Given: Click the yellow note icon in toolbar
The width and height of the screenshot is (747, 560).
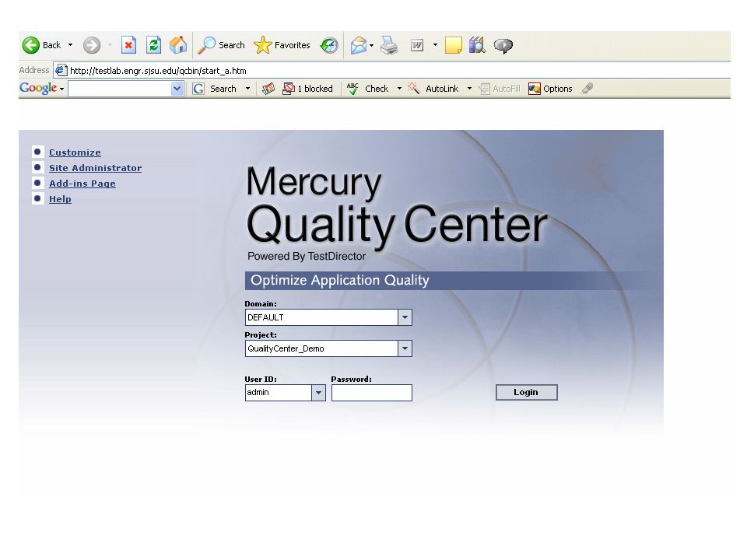Looking at the screenshot, I should click(x=453, y=45).
